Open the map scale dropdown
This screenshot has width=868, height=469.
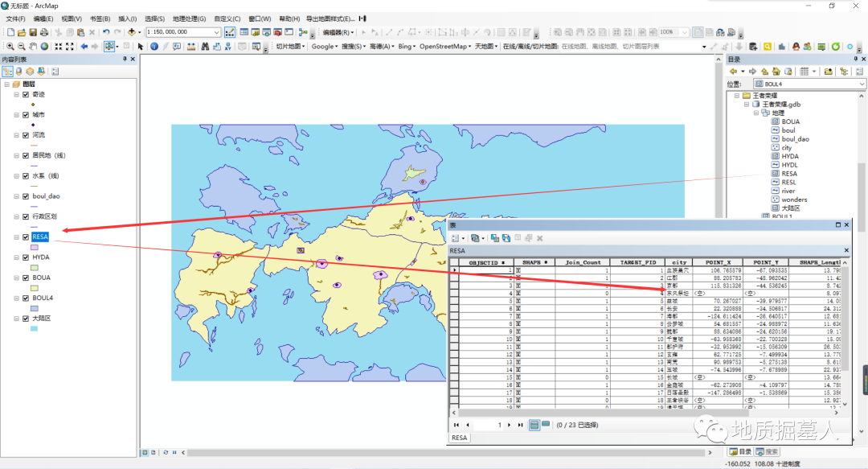[x=217, y=32]
